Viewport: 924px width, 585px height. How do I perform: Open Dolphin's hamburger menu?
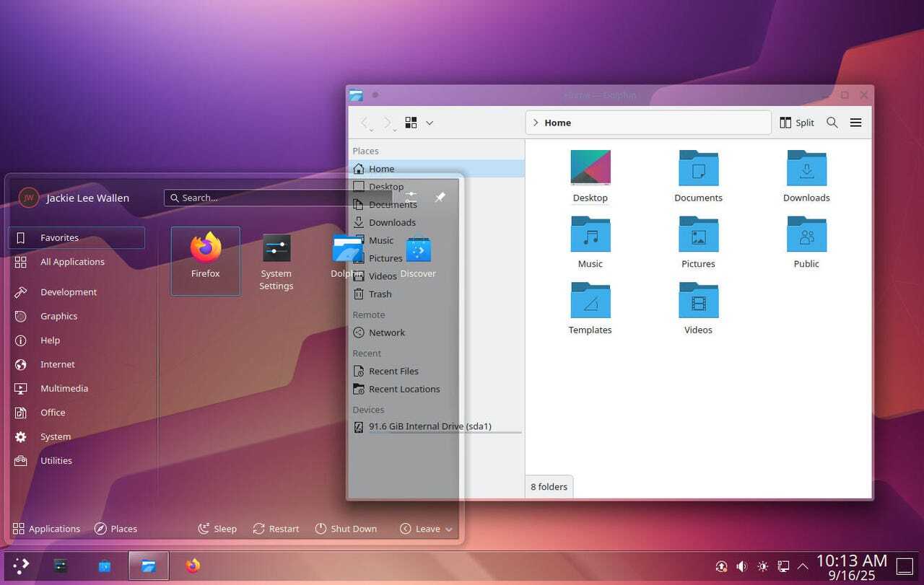(855, 122)
